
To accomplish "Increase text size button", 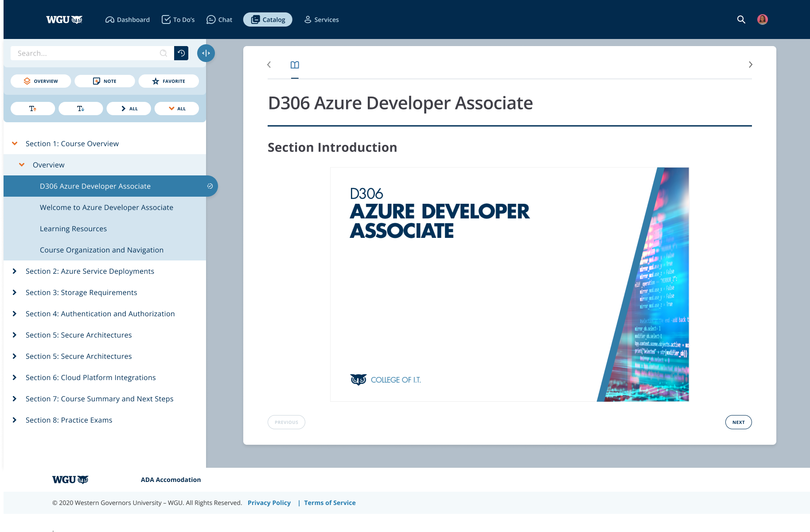I will (x=33, y=109).
